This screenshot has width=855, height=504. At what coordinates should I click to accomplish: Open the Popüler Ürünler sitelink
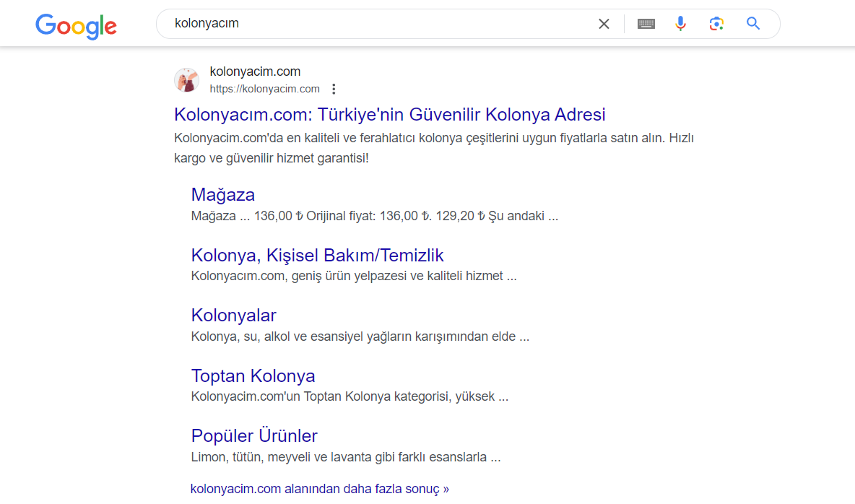click(254, 436)
